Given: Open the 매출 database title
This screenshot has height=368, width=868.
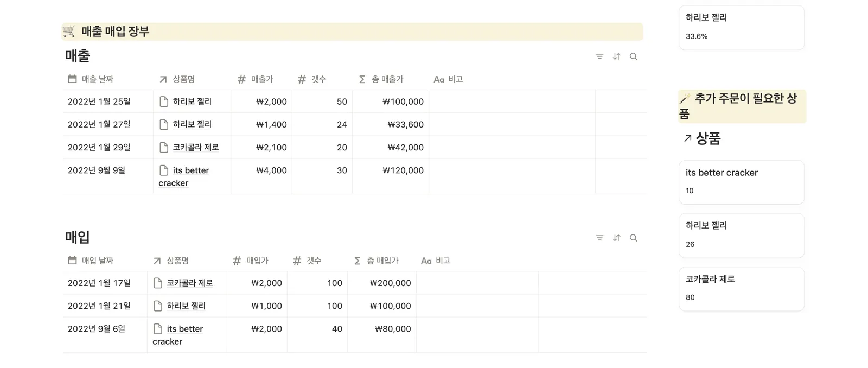Looking at the screenshot, I should (78, 56).
